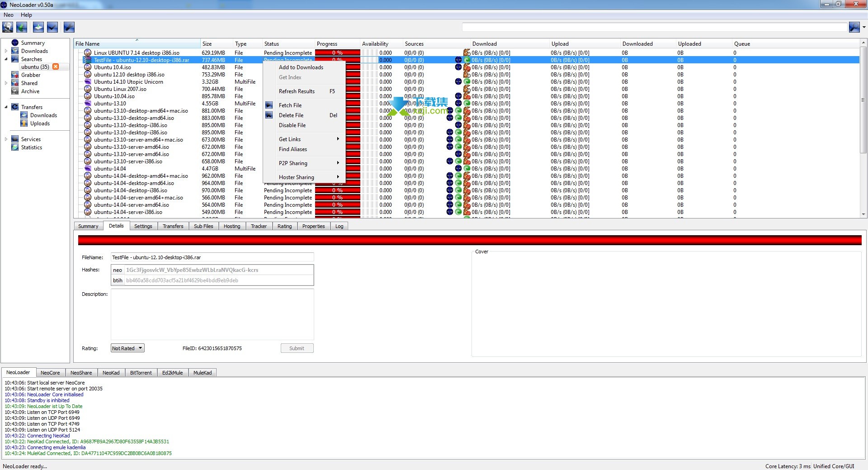
Task: Click the Uploads arrow icon under Transfers
Action: 24,123
